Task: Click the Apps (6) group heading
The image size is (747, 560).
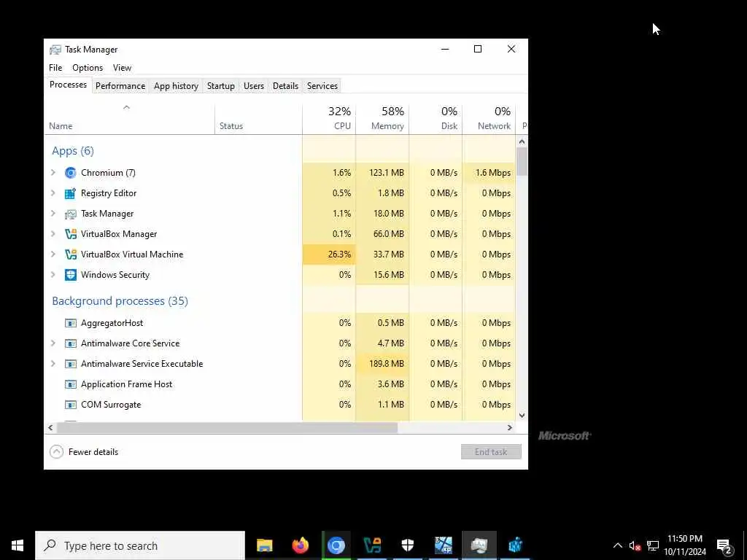Action: 73,151
